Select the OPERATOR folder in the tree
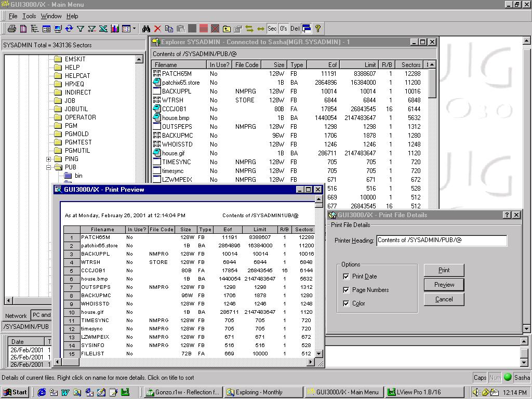The image size is (532, 399). (81, 117)
